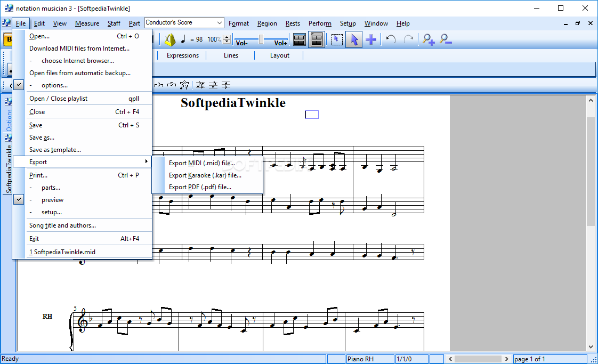Viewport: 598px width, 364px height.
Task: Open the Part menu
Action: pos(134,23)
